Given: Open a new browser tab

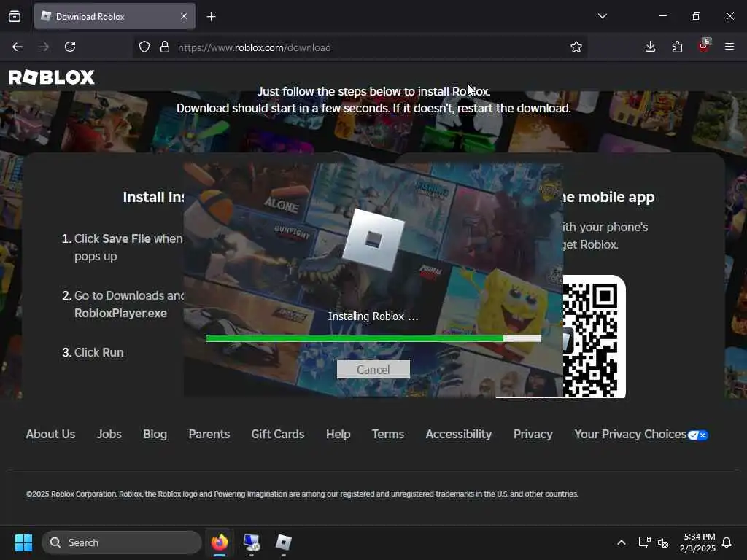Looking at the screenshot, I should (211, 17).
